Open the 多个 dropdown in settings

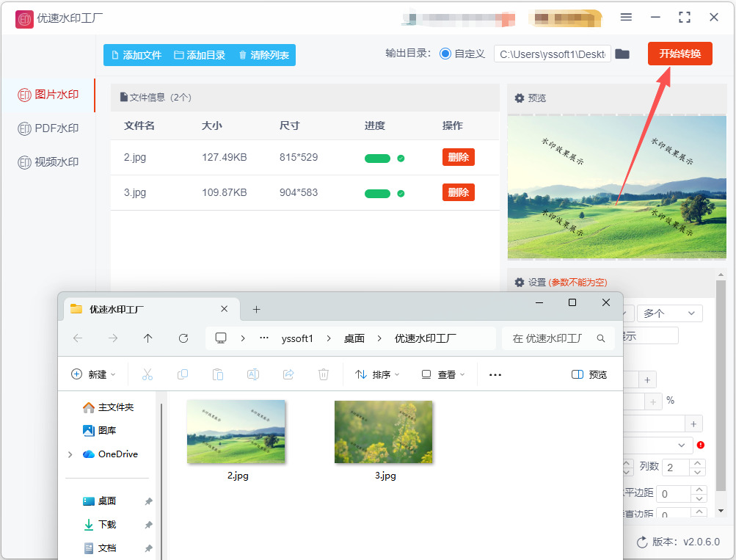[x=669, y=313]
